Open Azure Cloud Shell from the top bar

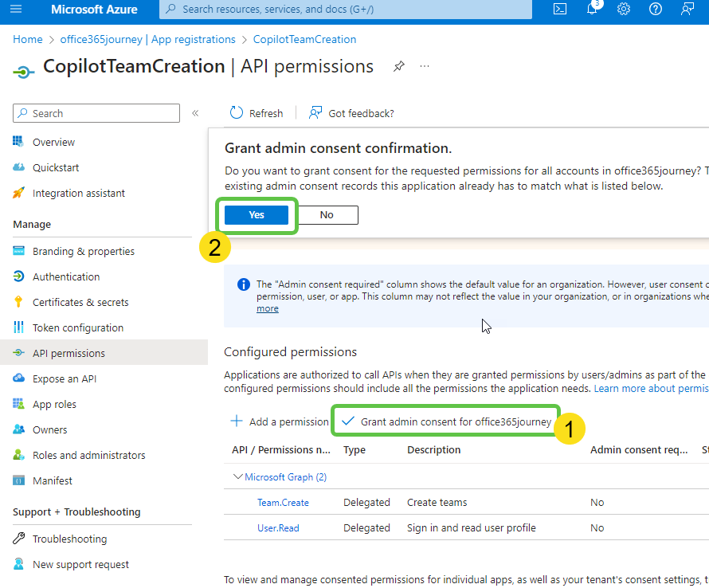pyautogui.click(x=559, y=10)
